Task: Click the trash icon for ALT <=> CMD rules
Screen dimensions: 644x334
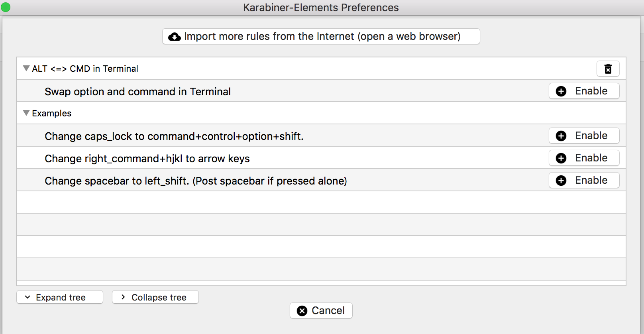Action: tap(608, 69)
